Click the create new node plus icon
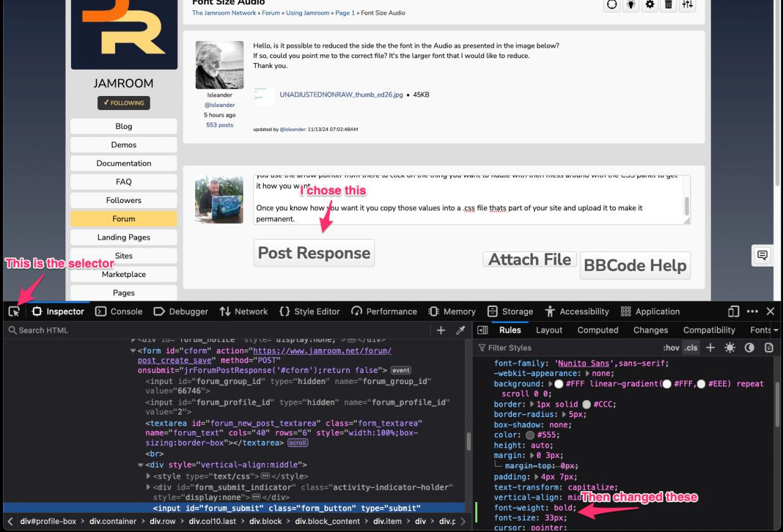The height and width of the screenshot is (532, 783). 441,330
